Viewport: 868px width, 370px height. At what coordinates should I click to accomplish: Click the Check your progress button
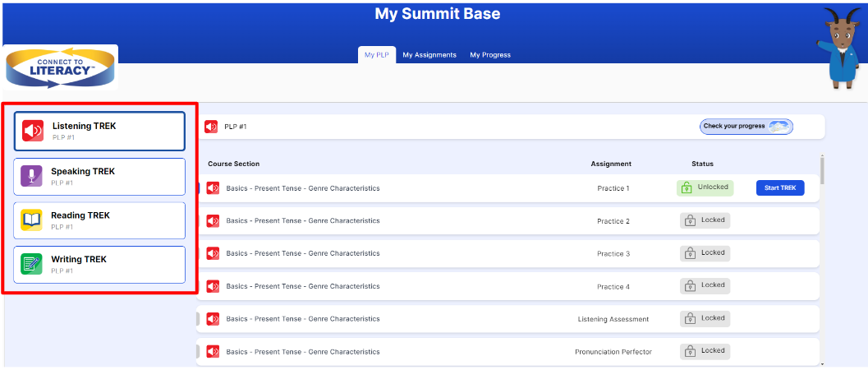pyautogui.click(x=746, y=127)
